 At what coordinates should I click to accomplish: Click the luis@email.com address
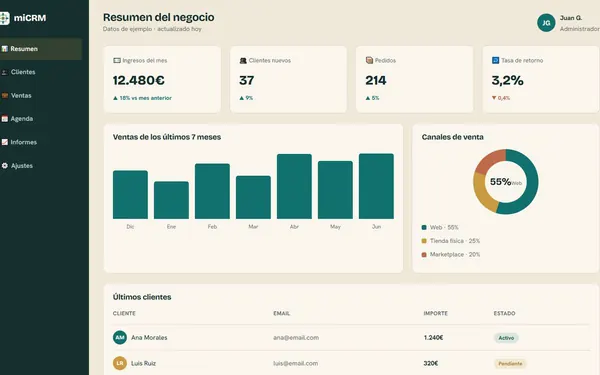(x=295, y=363)
